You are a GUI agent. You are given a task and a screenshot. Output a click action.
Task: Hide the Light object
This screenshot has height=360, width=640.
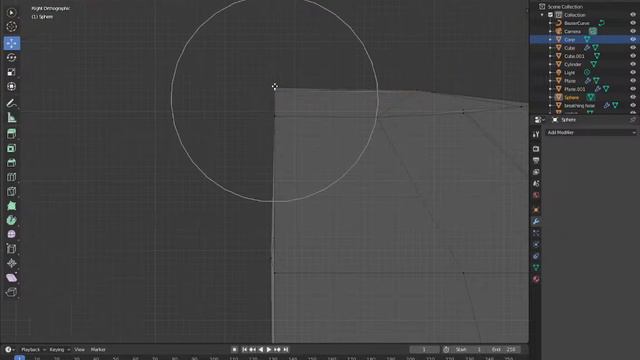coord(633,72)
